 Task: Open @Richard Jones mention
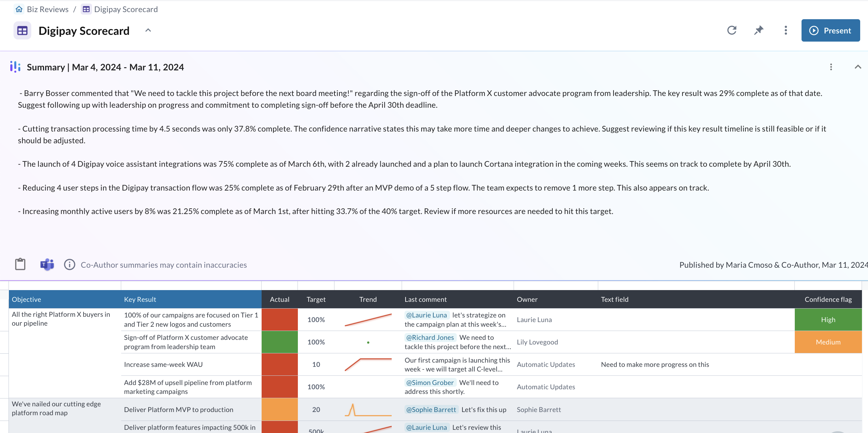430,337
